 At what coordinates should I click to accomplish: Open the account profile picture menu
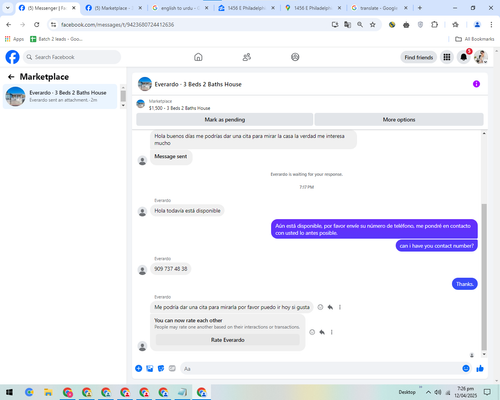[x=481, y=57]
